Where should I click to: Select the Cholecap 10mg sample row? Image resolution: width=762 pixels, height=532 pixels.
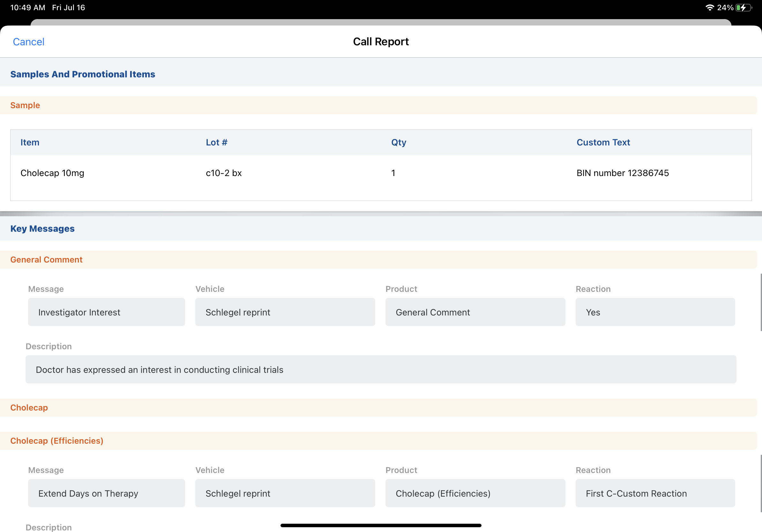pos(52,173)
